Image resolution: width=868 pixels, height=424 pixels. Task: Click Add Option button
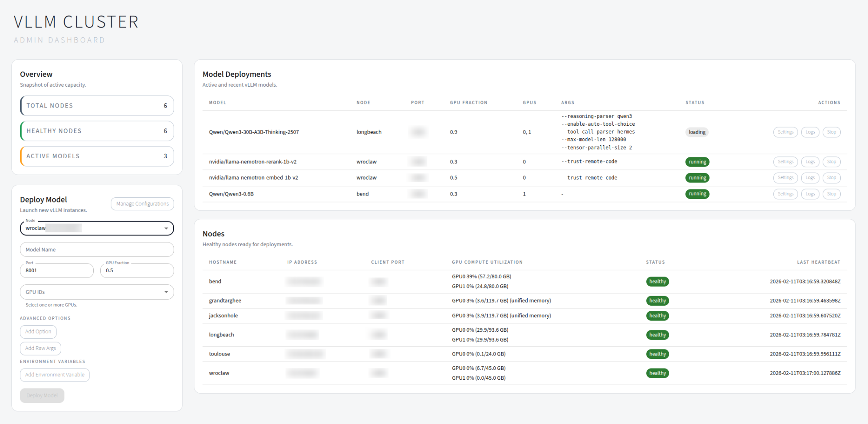(38, 332)
